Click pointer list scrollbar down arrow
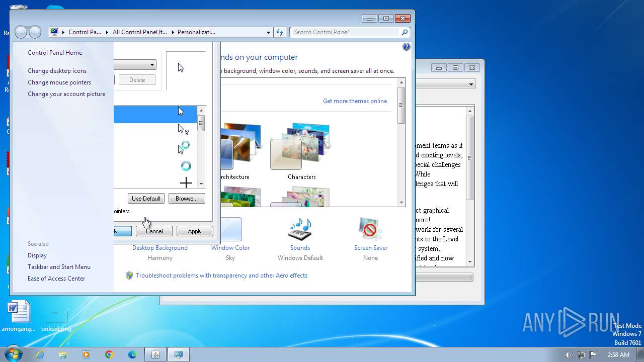This screenshot has width=644, height=362. [201, 185]
